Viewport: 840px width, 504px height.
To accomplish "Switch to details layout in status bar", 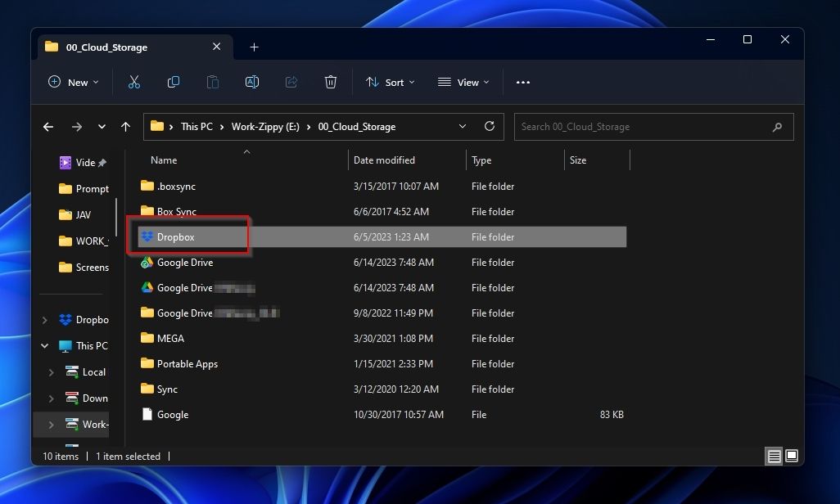I will pyautogui.click(x=774, y=456).
